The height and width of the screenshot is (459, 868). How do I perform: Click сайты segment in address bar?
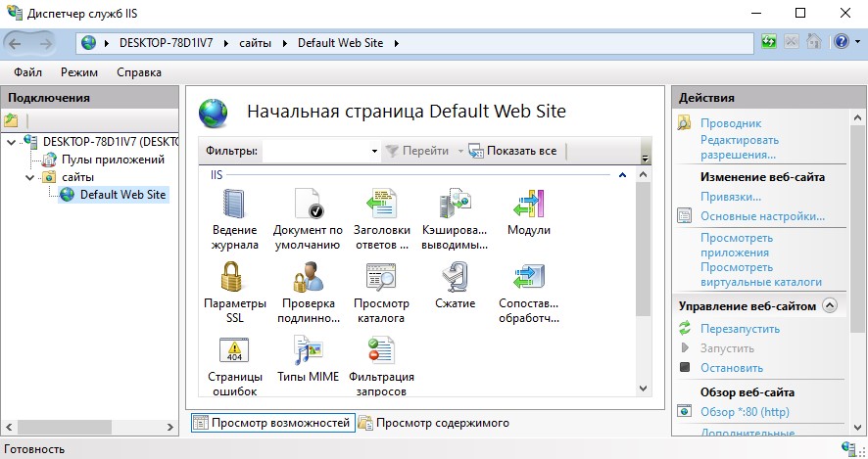255,43
